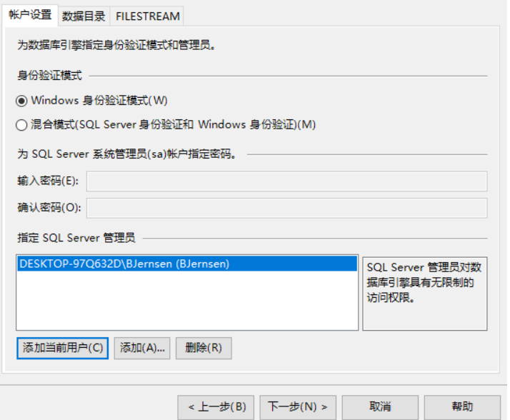510x420 pixels.
Task: Click the SQL Server 管理员 description box
Action: click(x=425, y=294)
